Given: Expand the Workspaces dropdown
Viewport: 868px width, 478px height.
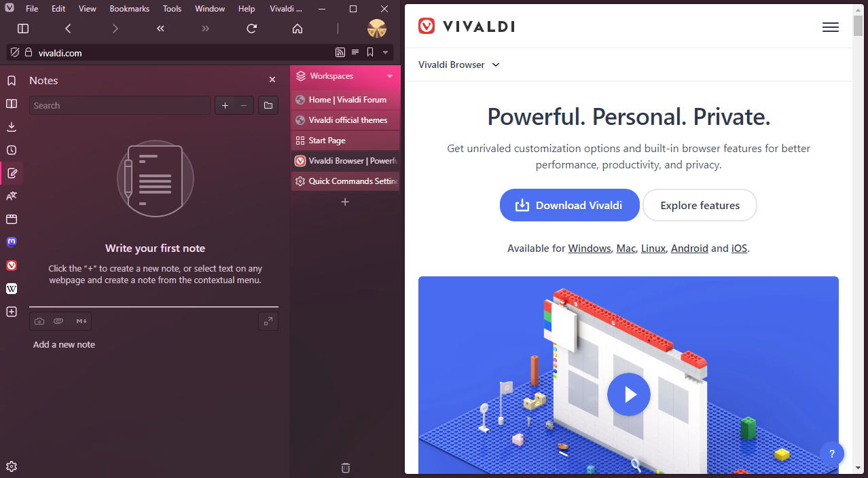Looking at the screenshot, I should (390, 76).
